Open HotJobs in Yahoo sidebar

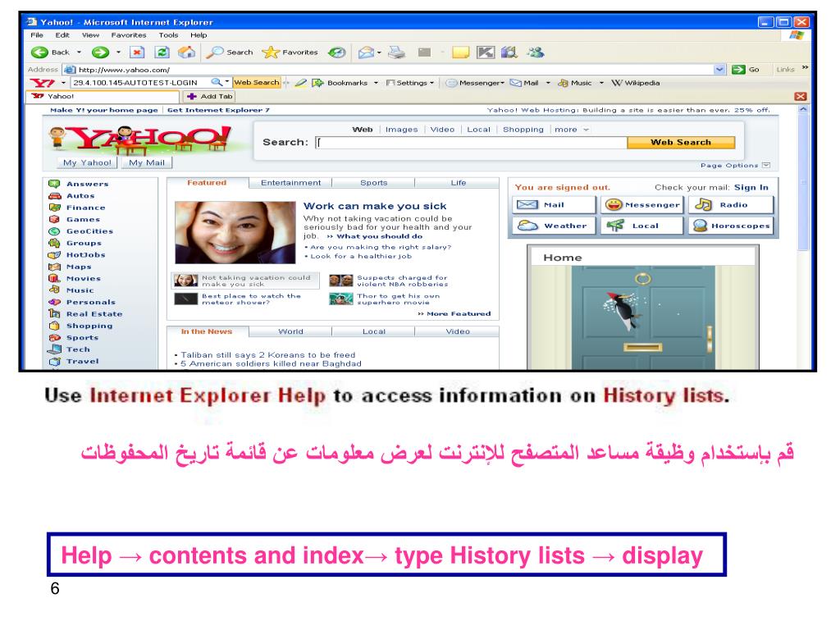tap(85, 254)
